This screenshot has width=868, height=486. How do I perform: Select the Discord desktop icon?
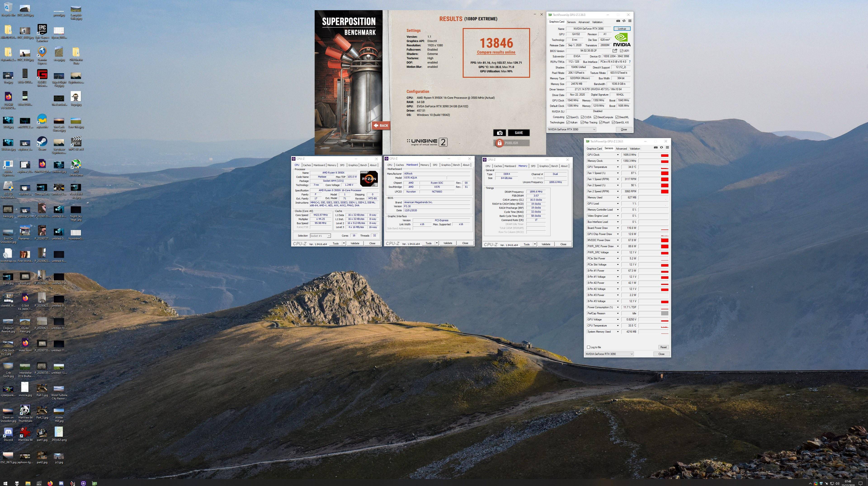pyautogui.click(x=8, y=434)
